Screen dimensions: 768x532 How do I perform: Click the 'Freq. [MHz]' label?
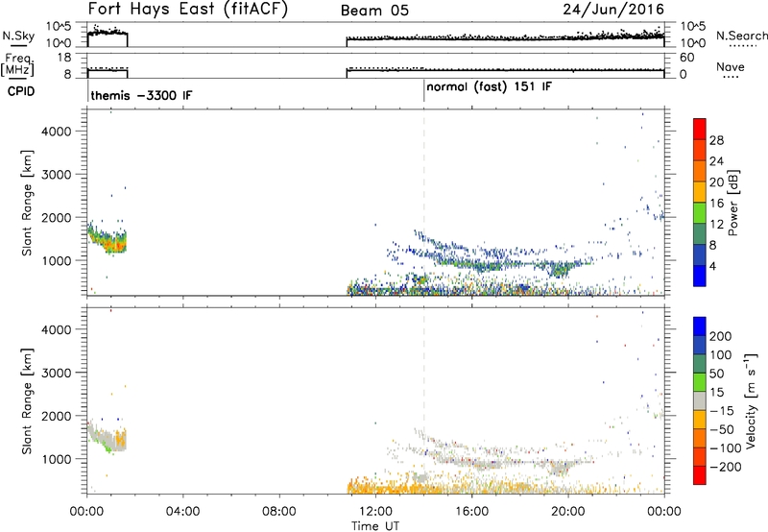pos(18,65)
